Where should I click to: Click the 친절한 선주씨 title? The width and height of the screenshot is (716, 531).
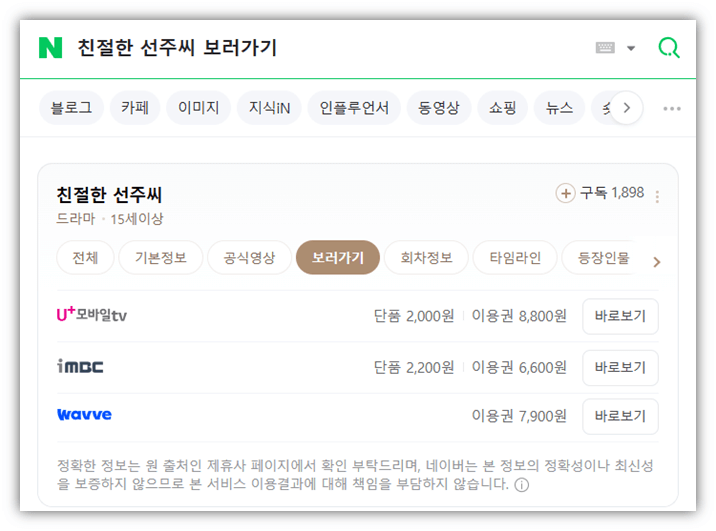point(109,195)
